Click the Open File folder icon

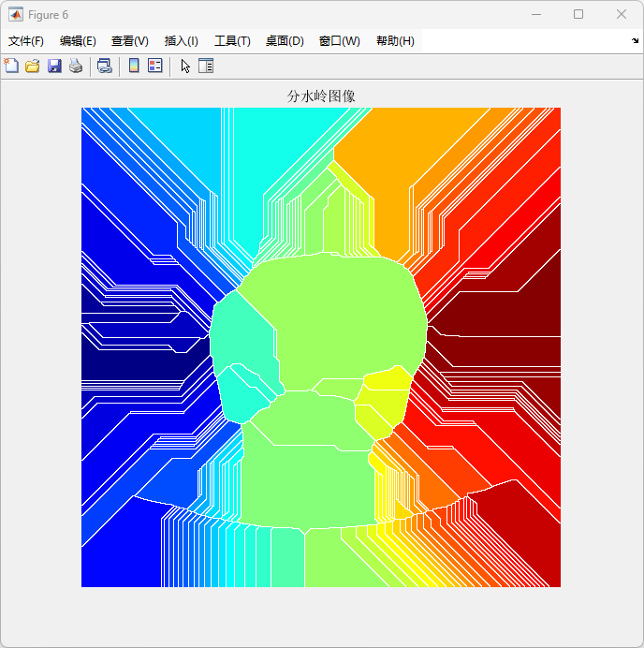(x=33, y=66)
